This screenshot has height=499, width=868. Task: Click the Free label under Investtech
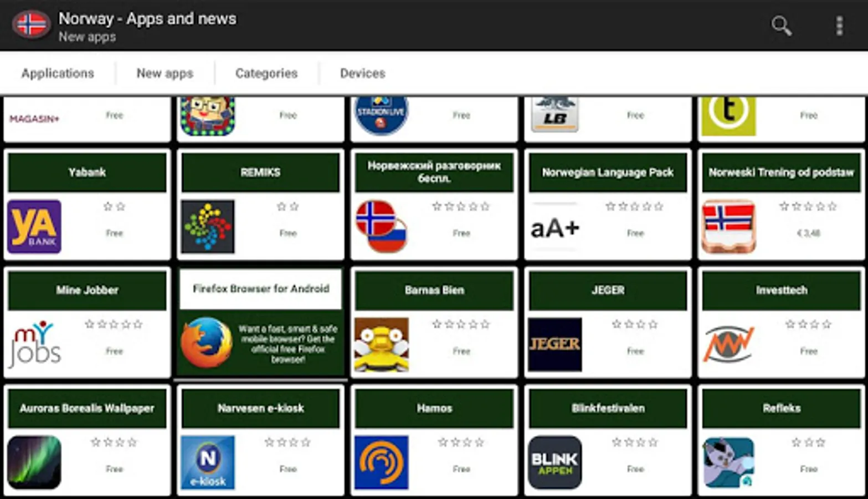tap(809, 351)
